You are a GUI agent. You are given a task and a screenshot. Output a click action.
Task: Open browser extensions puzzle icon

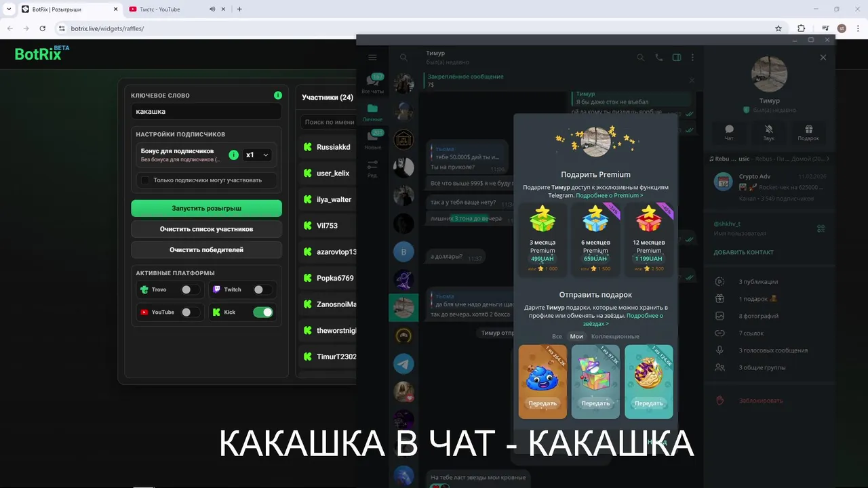[x=802, y=28]
